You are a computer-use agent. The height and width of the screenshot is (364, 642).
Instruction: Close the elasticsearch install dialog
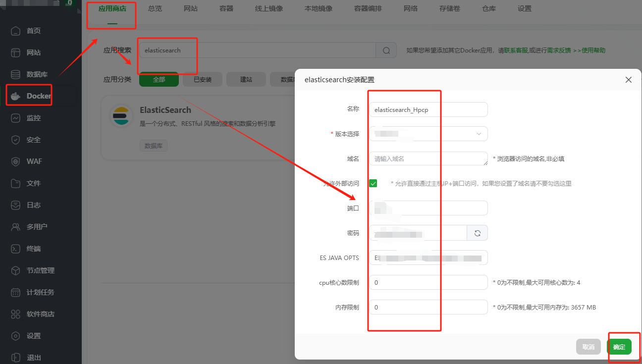point(629,80)
